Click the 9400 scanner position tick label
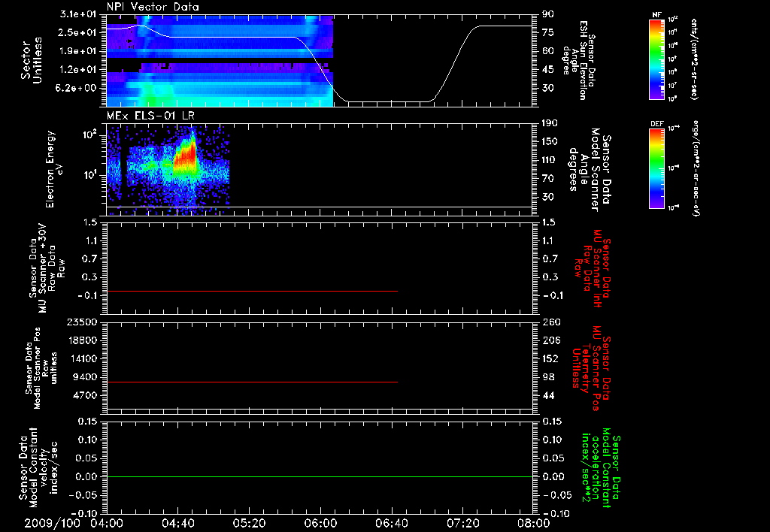This screenshot has width=770, height=532. [84, 377]
